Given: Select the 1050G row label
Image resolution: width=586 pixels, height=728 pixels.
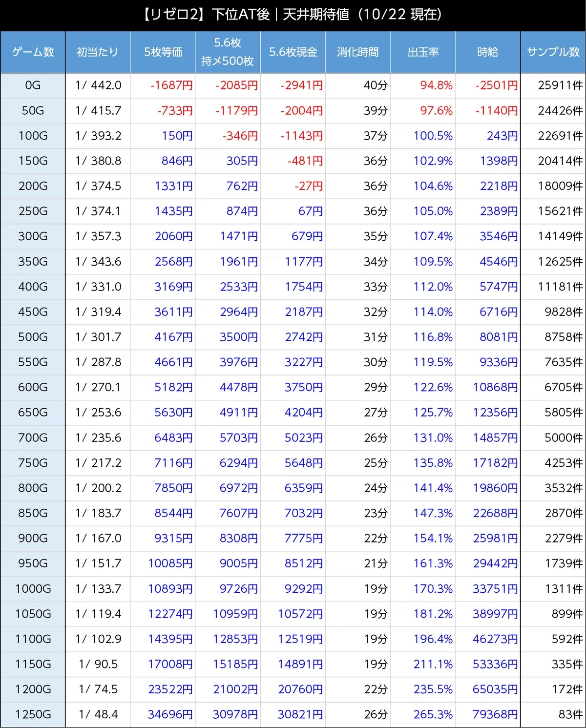Looking at the screenshot, I should (33, 614).
